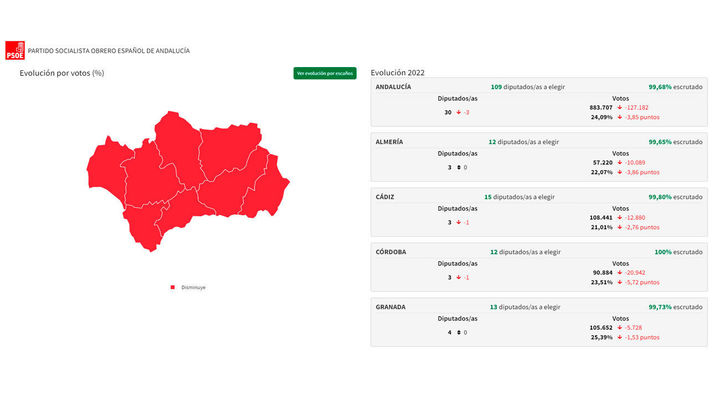
Task: Click '99,65% escrutado' in Almería card
Action: 675,142
